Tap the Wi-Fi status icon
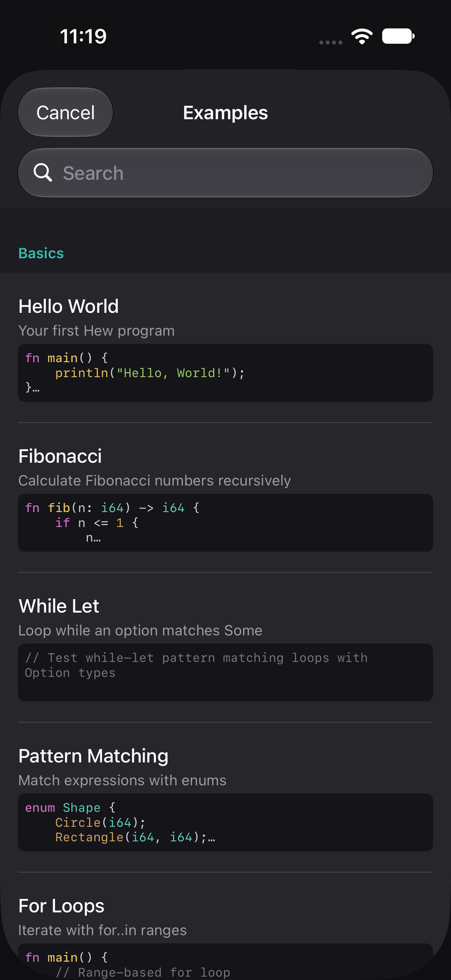Viewport: 451px width, 980px height. 362,37
